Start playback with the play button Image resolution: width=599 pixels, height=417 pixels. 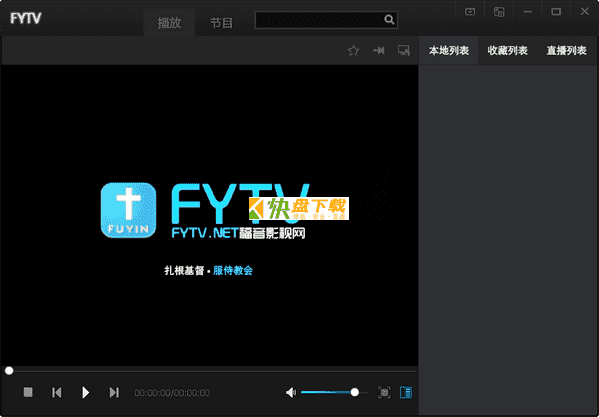pos(86,392)
